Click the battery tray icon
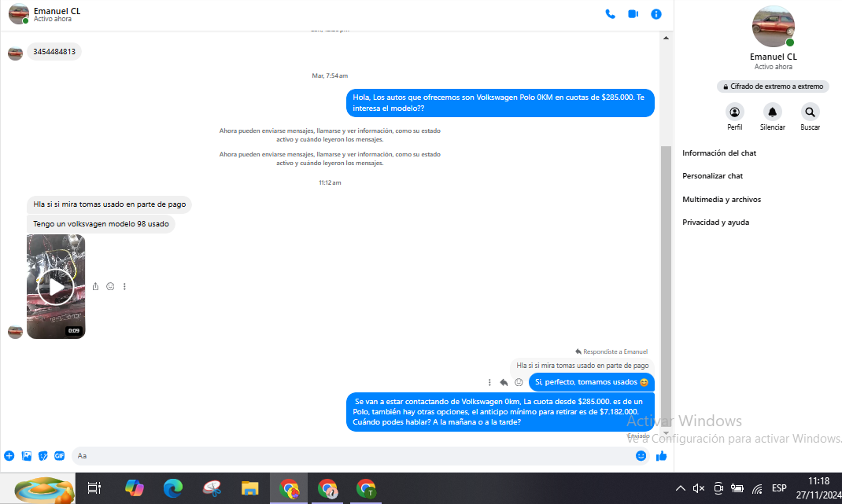 (x=737, y=488)
